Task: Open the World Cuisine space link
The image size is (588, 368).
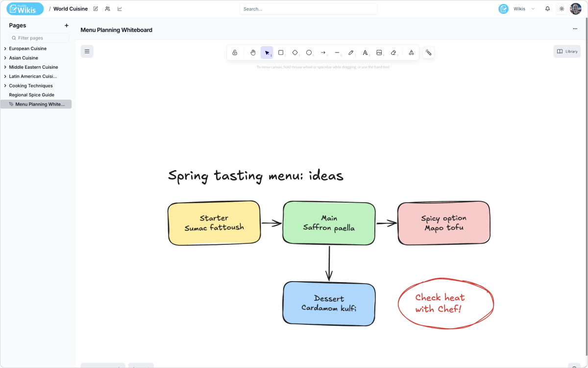Action: click(x=71, y=9)
